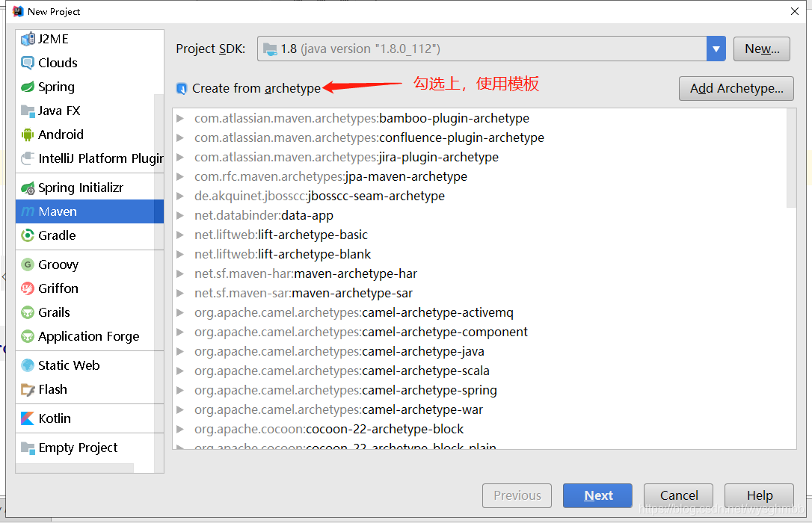Image resolution: width=812 pixels, height=523 pixels.
Task: Choose the Empty Project folder icon
Action: [x=28, y=448]
